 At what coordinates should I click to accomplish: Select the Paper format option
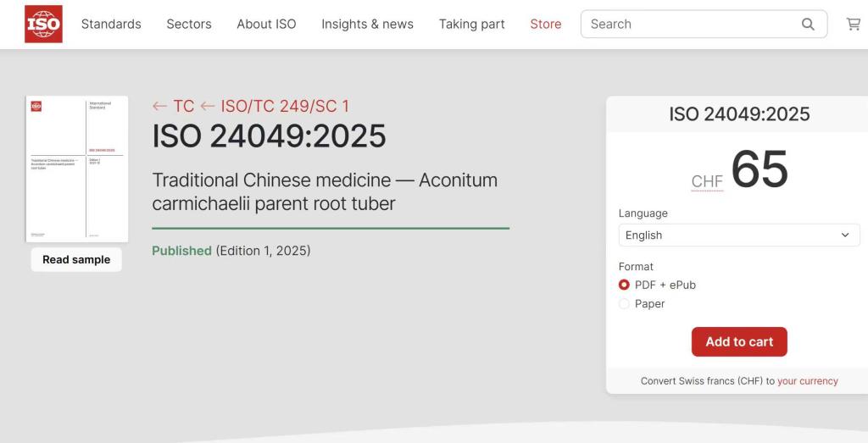tap(625, 303)
